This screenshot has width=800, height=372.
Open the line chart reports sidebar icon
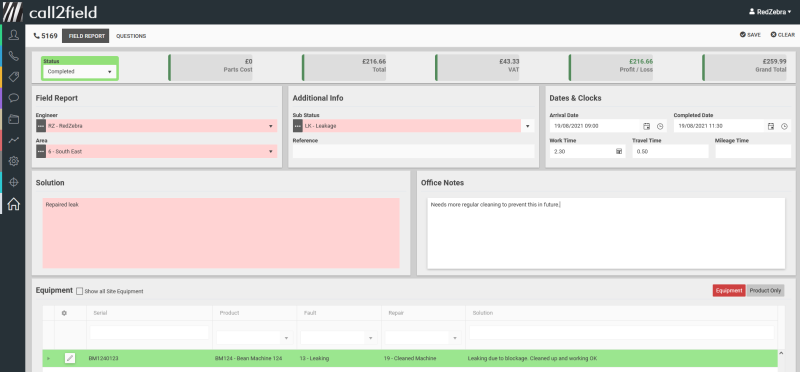pos(13,140)
